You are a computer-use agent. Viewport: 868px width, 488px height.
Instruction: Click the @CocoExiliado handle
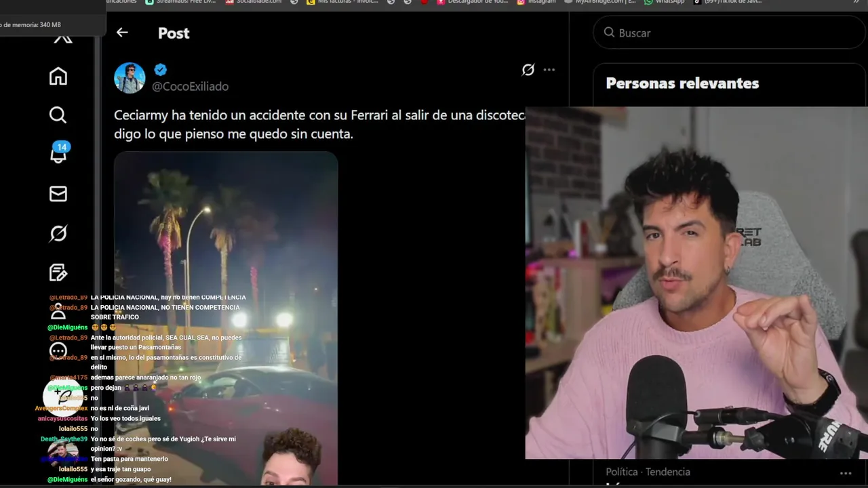tap(190, 86)
